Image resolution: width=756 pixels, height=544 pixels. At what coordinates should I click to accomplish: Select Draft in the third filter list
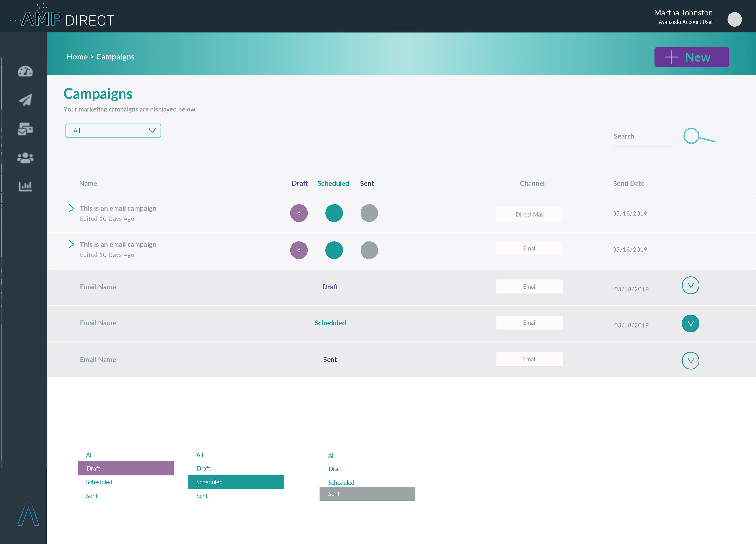[x=335, y=469]
